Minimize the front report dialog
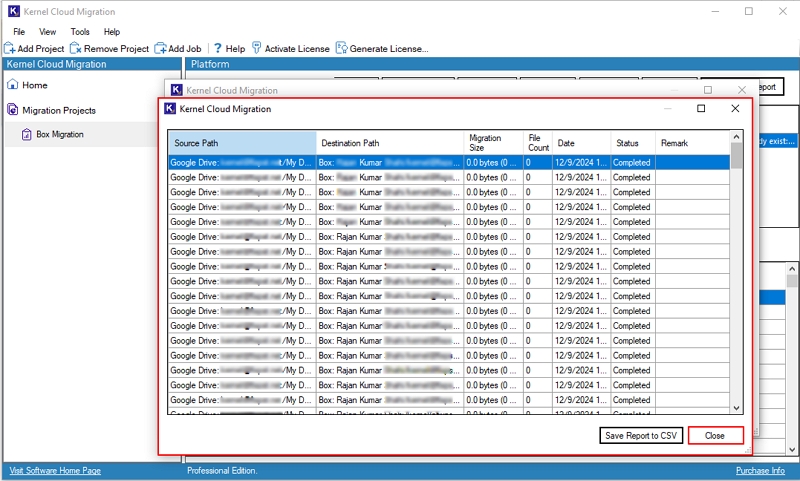Viewport: 800px width, 481px height. (667, 109)
